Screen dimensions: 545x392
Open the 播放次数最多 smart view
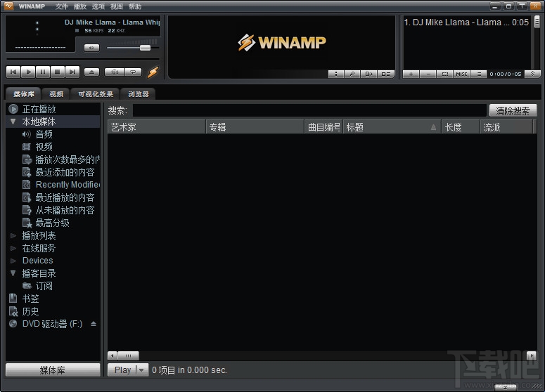coord(67,159)
